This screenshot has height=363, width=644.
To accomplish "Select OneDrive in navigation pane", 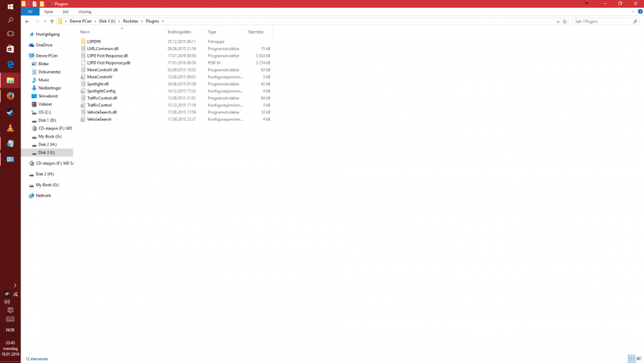I will tap(44, 44).
